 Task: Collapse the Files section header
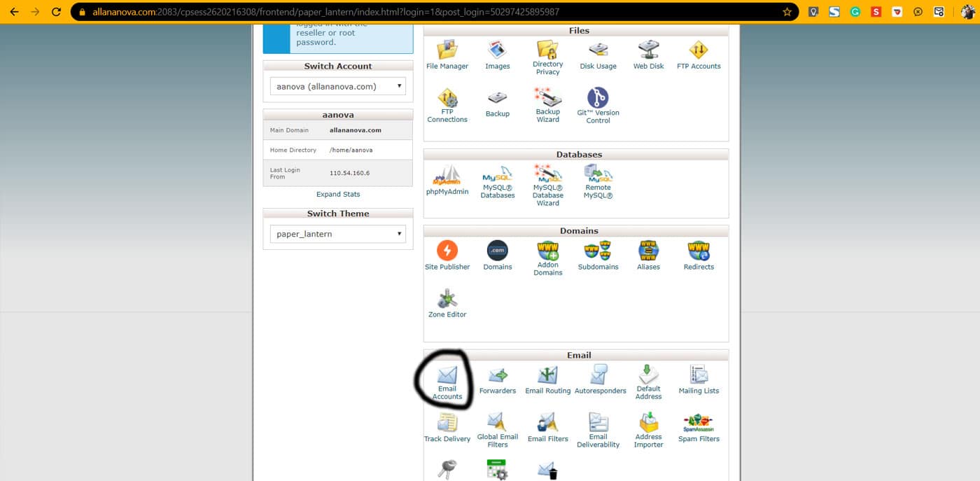576,31
